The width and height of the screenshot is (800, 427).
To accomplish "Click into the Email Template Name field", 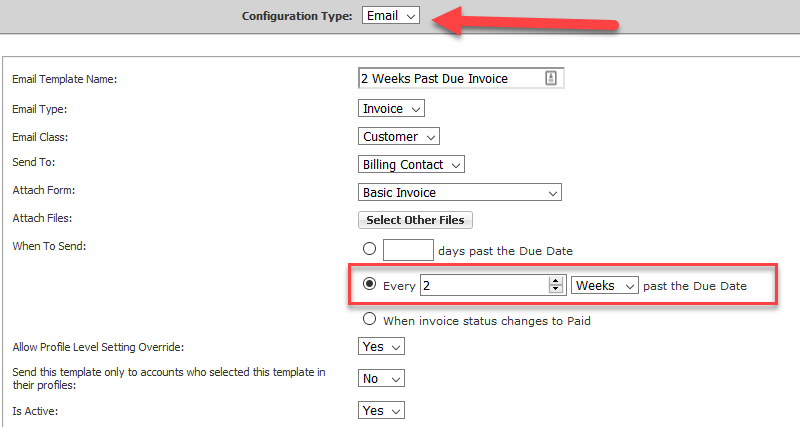I will click(461, 78).
